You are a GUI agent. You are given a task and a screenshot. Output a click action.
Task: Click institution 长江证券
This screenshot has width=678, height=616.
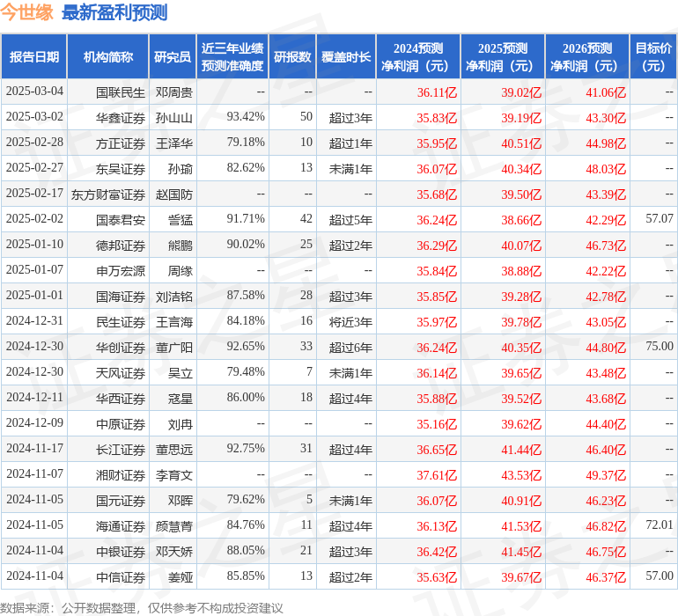coord(121,450)
